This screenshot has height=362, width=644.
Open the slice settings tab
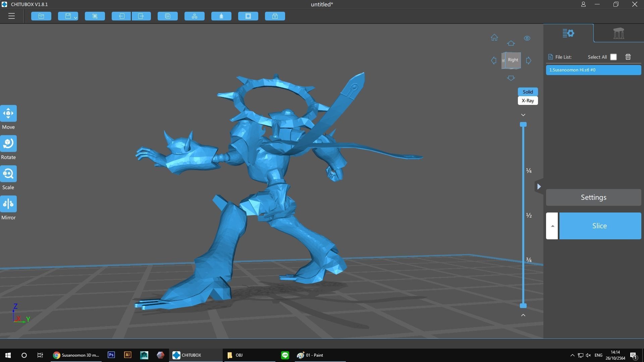coord(569,33)
